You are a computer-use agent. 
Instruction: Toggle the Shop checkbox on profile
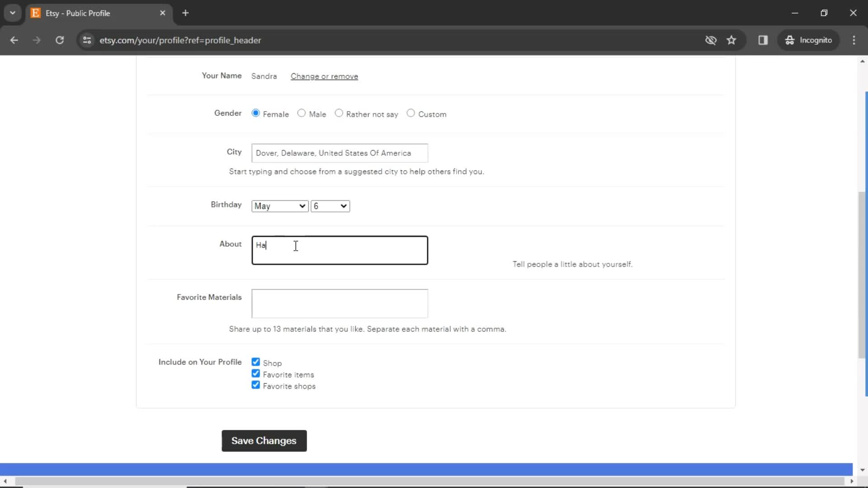click(x=256, y=361)
